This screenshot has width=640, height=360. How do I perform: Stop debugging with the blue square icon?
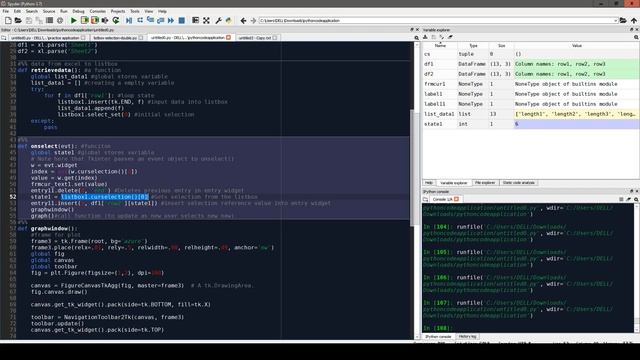[x=182, y=20]
